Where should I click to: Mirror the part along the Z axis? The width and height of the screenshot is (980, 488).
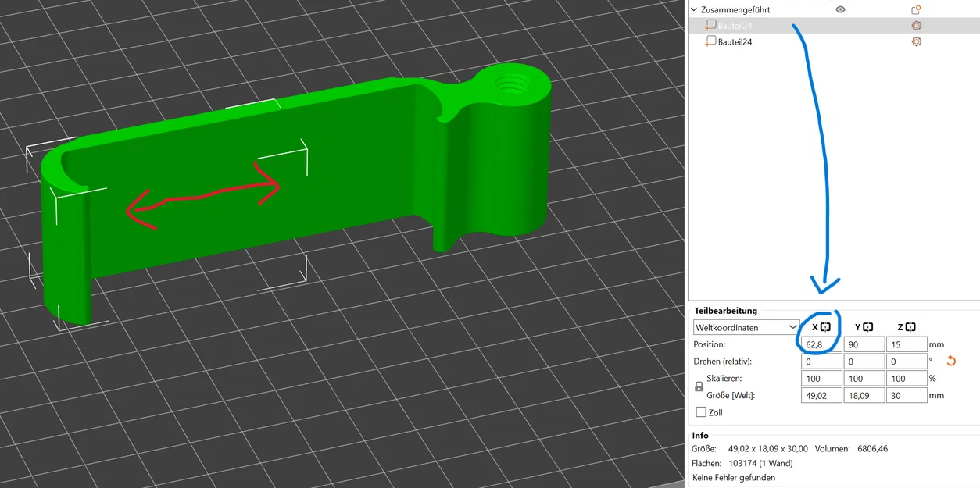pos(910,327)
